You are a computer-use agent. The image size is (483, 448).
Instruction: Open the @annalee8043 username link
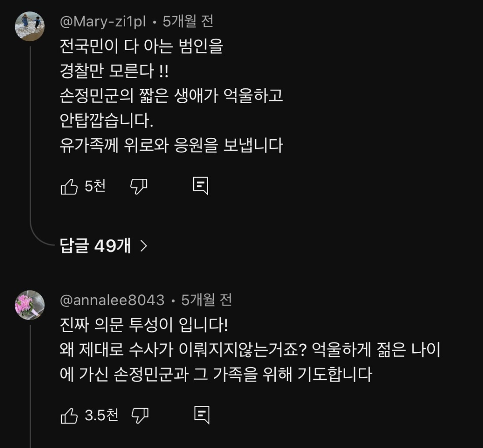tap(112, 300)
